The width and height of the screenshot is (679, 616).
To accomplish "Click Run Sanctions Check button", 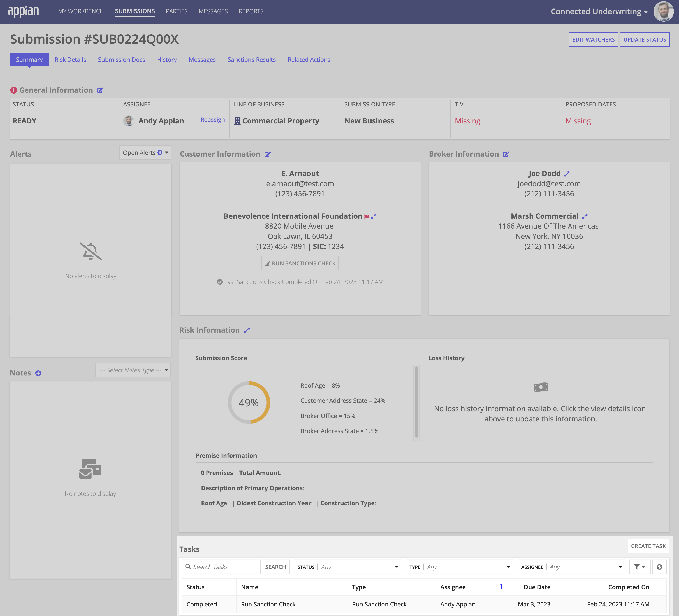I will (x=300, y=263).
